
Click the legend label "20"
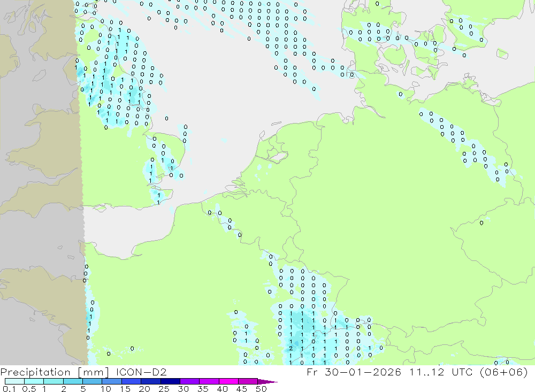144,389
